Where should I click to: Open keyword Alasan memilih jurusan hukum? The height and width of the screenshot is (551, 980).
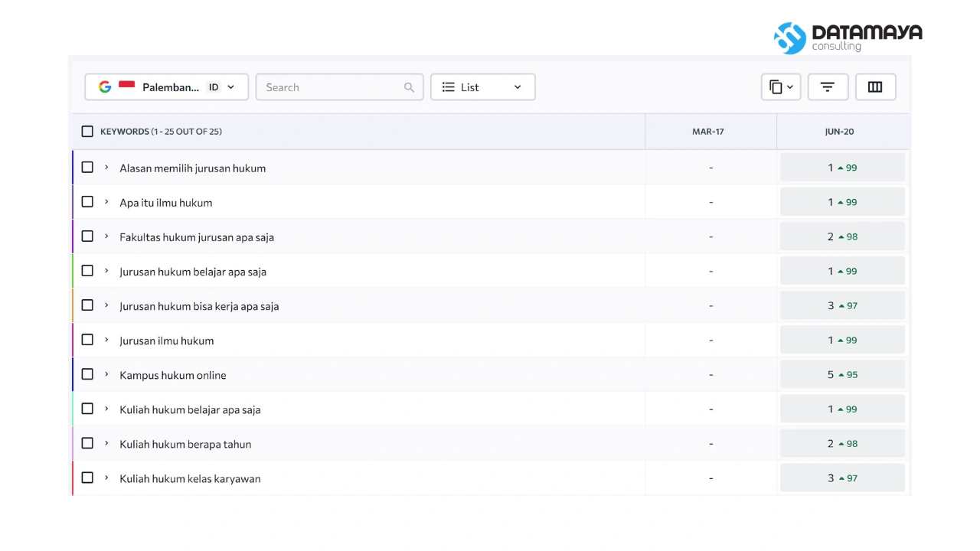click(x=193, y=168)
